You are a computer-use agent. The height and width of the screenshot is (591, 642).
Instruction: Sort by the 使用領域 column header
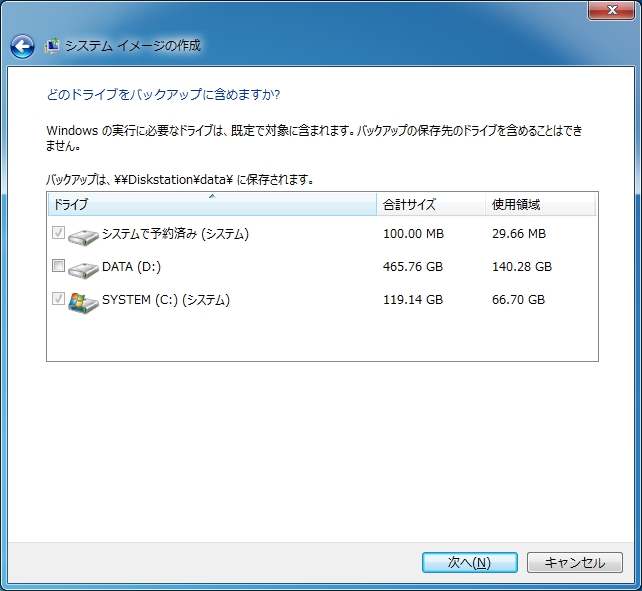click(x=540, y=204)
